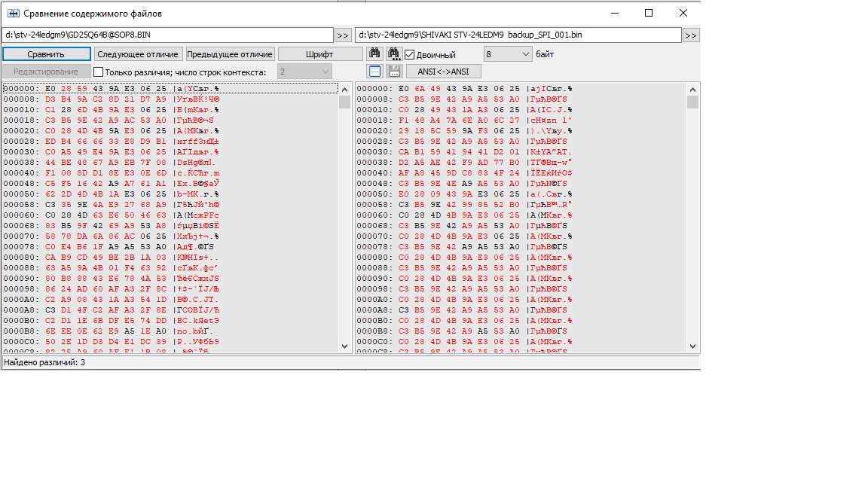868x488 pixels.
Task: Enable the Только различия checkbox
Action: (98, 72)
